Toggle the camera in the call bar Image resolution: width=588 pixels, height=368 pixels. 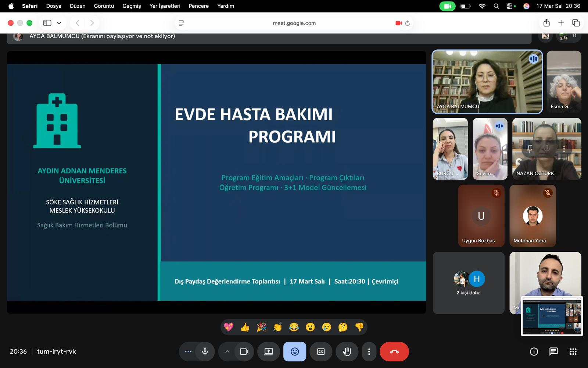[244, 351]
